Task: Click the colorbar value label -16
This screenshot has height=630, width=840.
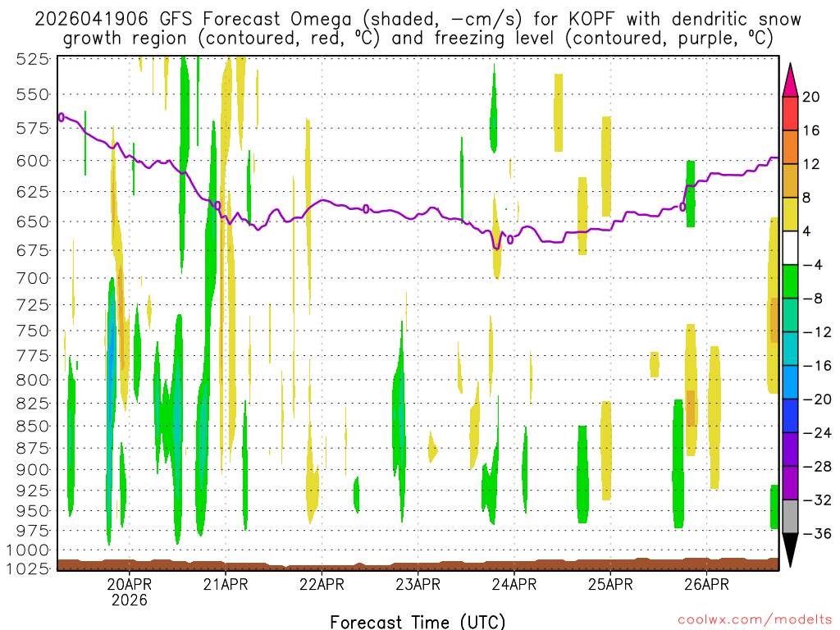Action: coord(817,366)
